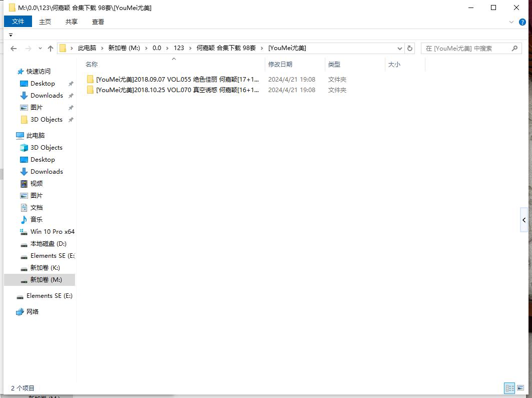Switch to the 主页 ribbon tab

coord(45,22)
